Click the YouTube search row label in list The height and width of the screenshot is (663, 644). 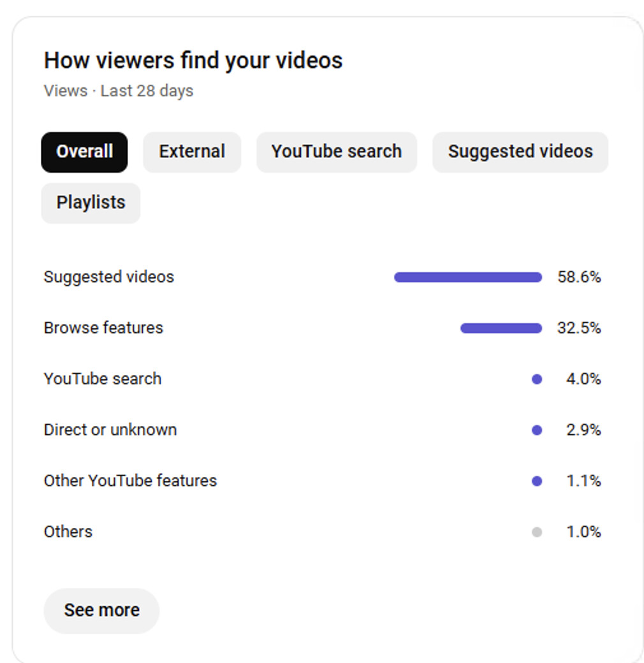(x=102, y=379)
